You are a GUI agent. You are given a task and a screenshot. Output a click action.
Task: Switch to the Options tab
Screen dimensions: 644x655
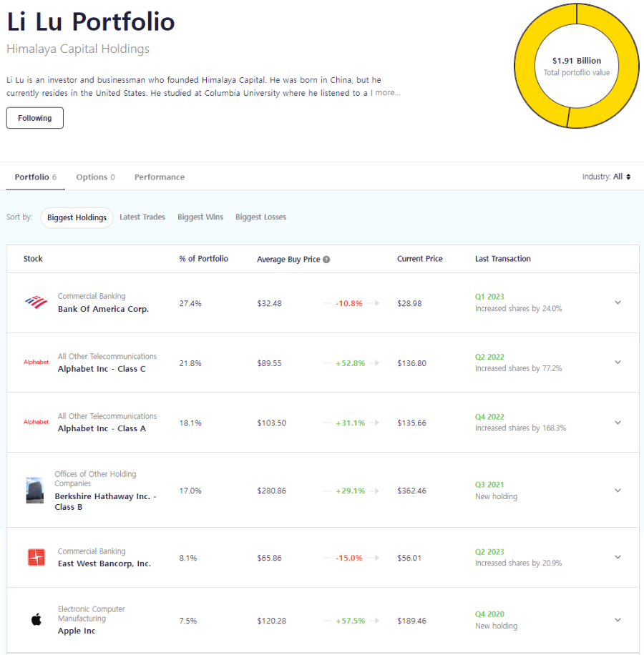coord(95,177)
